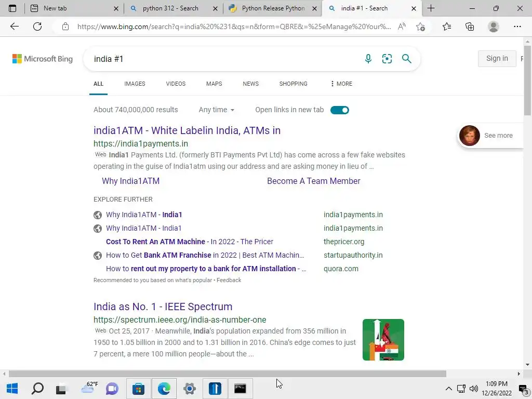Image resolution: width=532 pixels, height=399 pixels.
Task: Click the See more portrait card
Action: point(489,136)
